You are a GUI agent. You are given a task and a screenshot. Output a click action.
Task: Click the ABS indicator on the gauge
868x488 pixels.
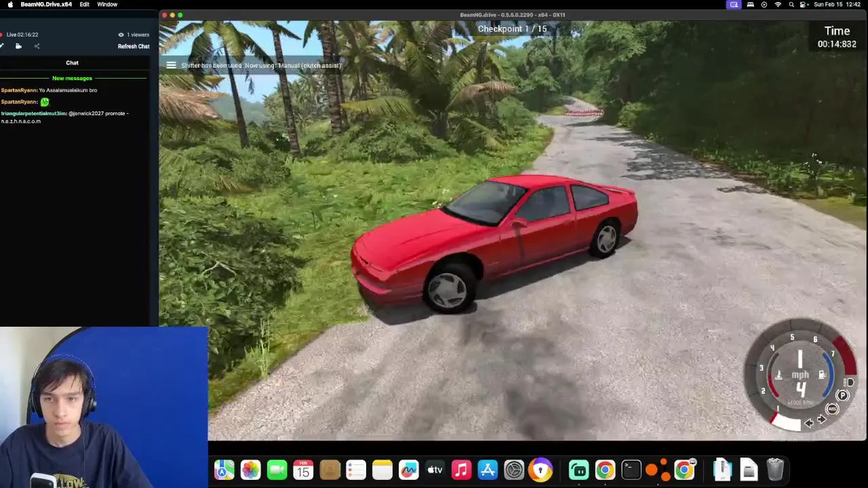[832, 409]
